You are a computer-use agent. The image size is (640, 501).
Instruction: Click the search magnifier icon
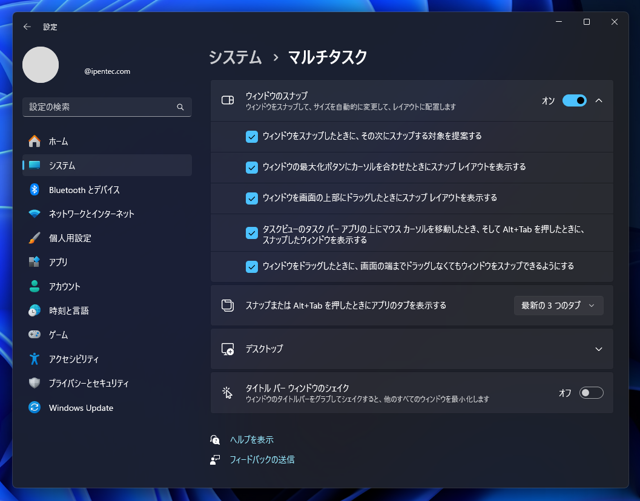click(180, 107)
